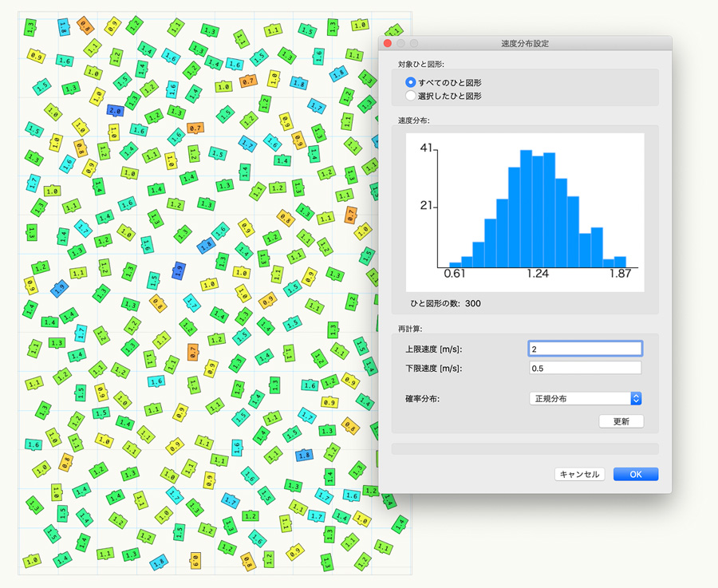Click the 上限速度 [m/s]: label
This screenshot has width=718, height=588.
pos(434,349)
